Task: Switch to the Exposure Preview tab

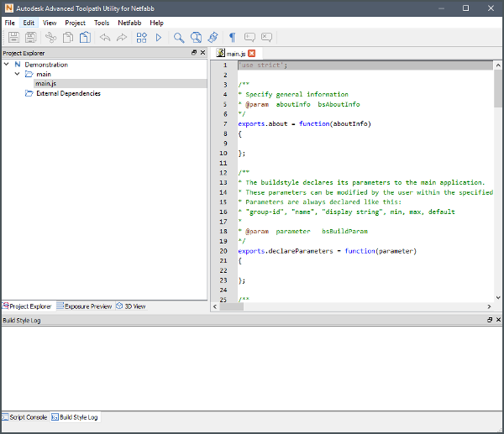Action: tap(85, 306)
